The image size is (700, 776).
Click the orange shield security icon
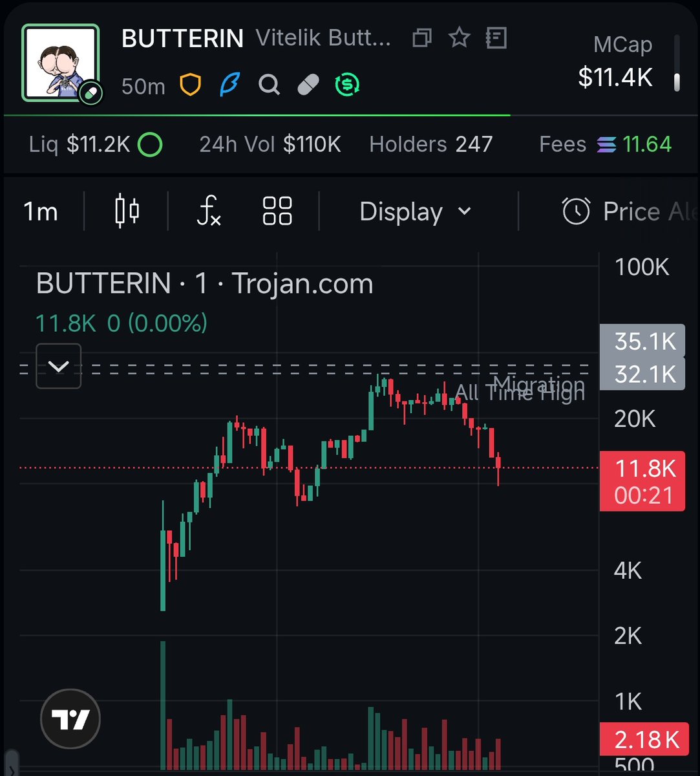pyautogui.click(x=190, y=84)
